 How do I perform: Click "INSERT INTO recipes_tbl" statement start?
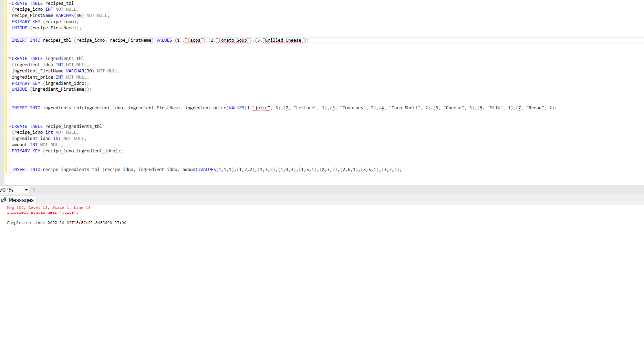pos(41,40)
